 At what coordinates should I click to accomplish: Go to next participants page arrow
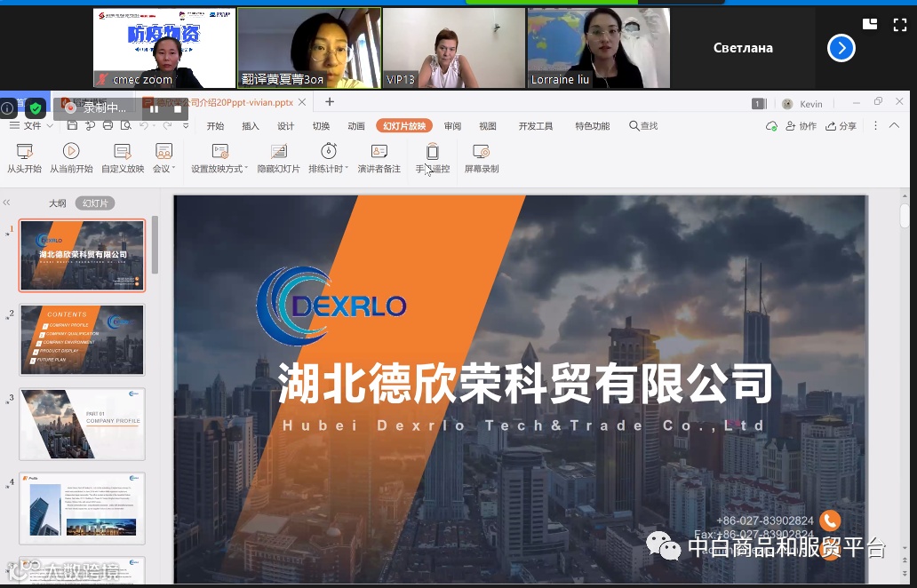point(841,48)
